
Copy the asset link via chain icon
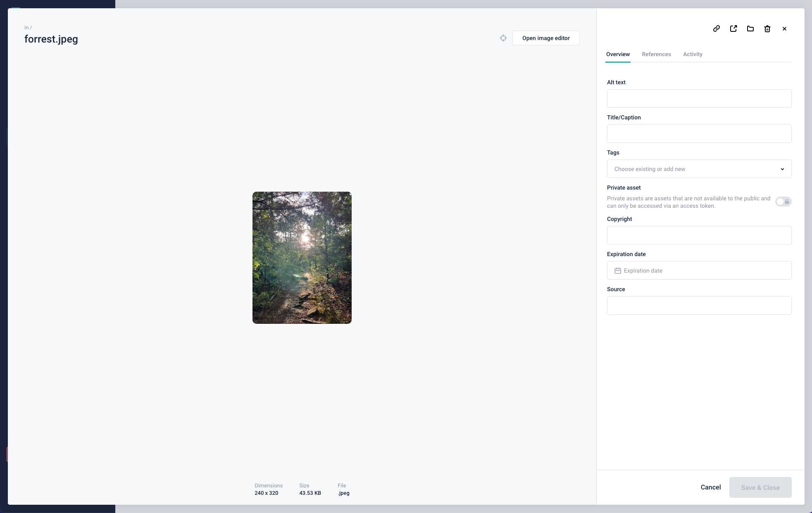coord(717,28)
